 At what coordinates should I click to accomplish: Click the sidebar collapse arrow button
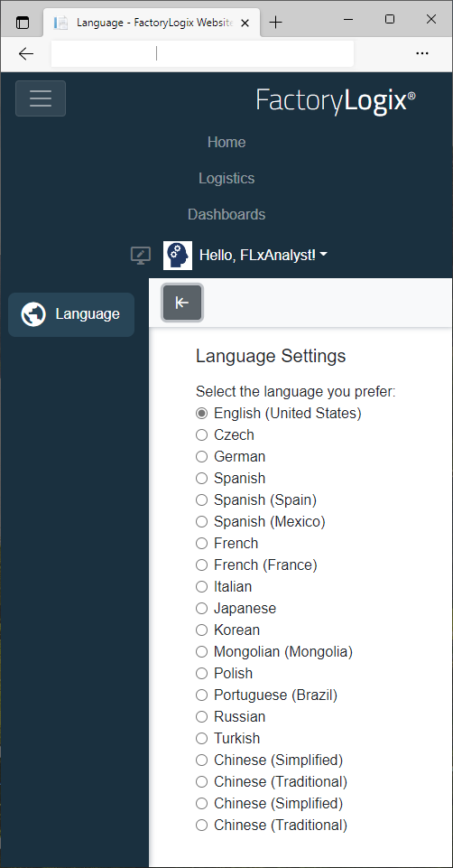182,303
